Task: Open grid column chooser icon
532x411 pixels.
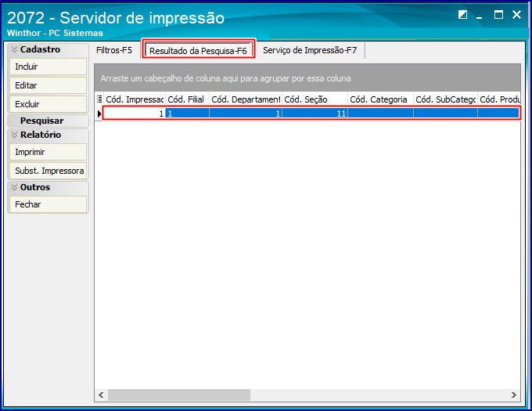Action: pyautogui.click(x=99, y=99)
